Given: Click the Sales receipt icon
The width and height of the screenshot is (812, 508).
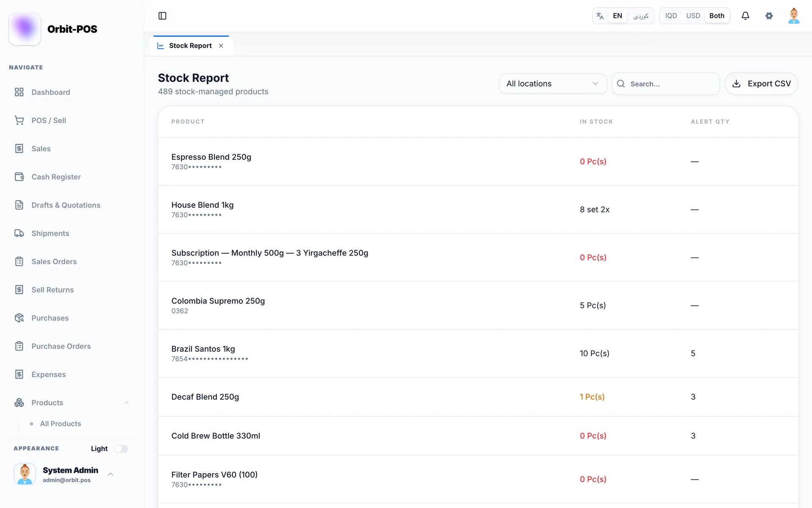Looking at the screenshot, I should point(19,149).
